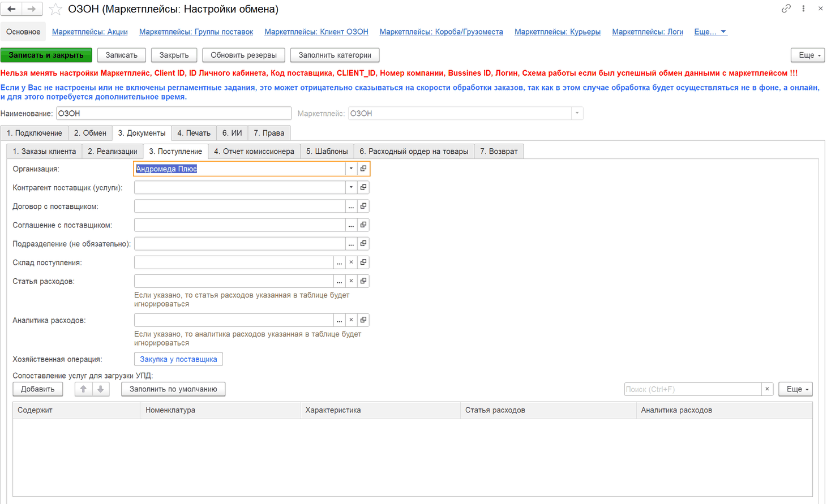The width and height of the screenshot is (827, 504).
Task: Open the Договор с поставщиком record icon
Action: (363, 206)
